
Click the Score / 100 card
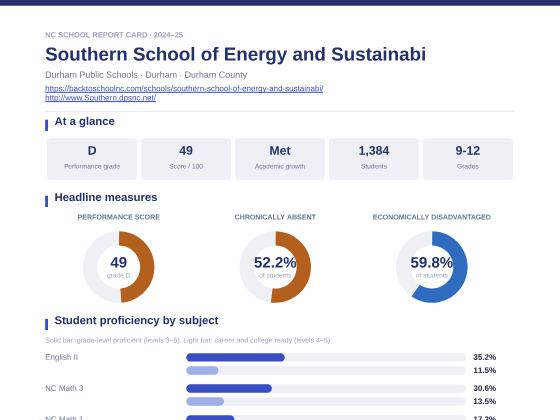pos(186,159)
